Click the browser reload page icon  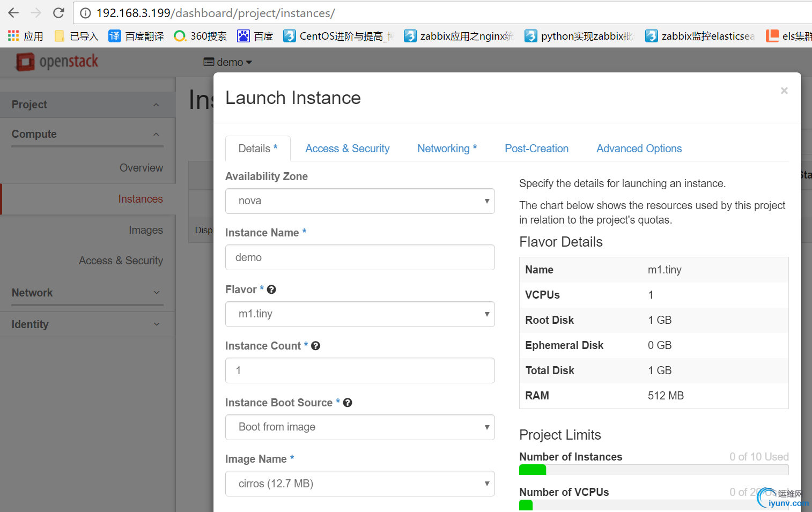(58, 13)
